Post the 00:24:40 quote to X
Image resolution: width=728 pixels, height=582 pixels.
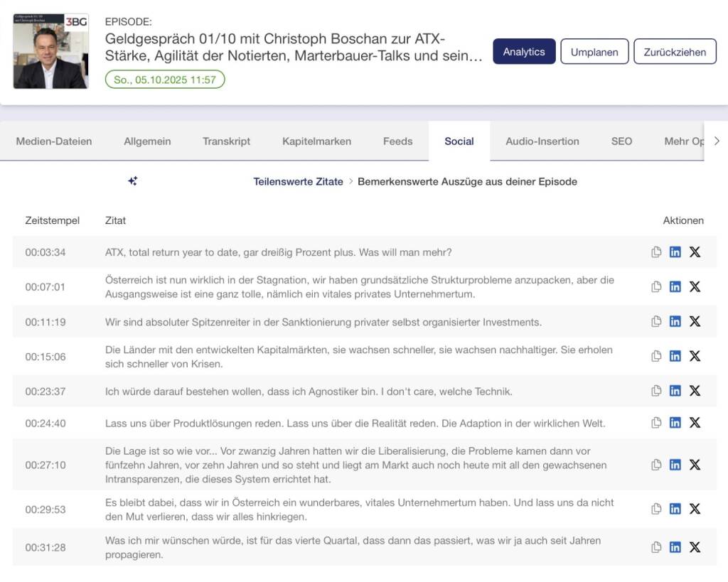(695, 423)
